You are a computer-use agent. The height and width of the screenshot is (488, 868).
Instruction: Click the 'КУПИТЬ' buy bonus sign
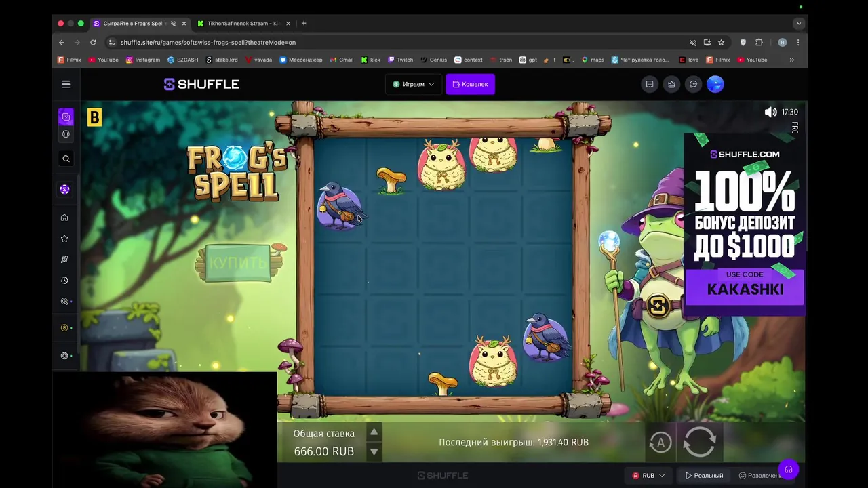coord(238,263)
